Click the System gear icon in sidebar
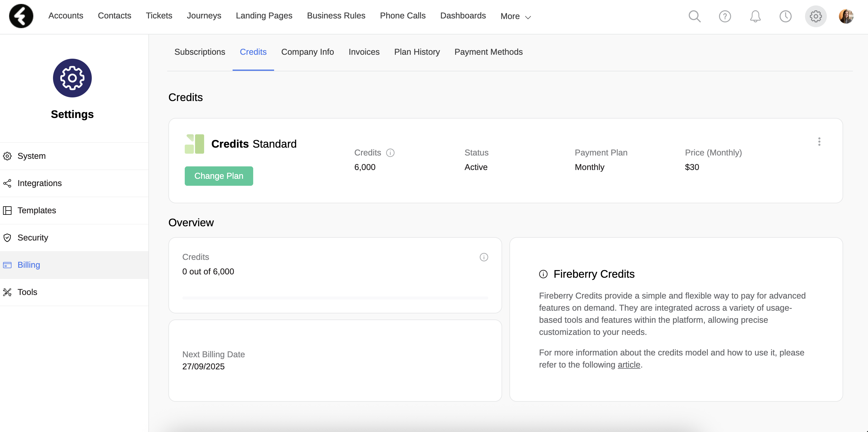 [7, 156]
